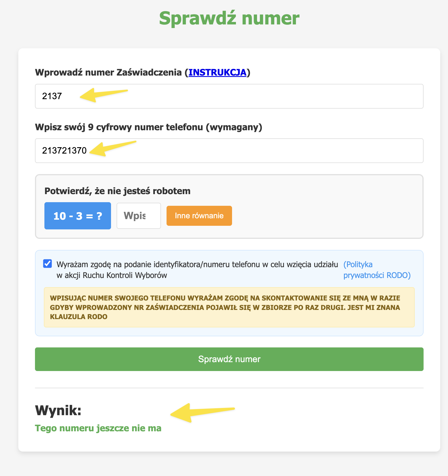Screen dimensions: 448x476
Task: Click the Wpisz swój 9 cyfrowy numer telefonu label
Action: (x=149, y=127)
